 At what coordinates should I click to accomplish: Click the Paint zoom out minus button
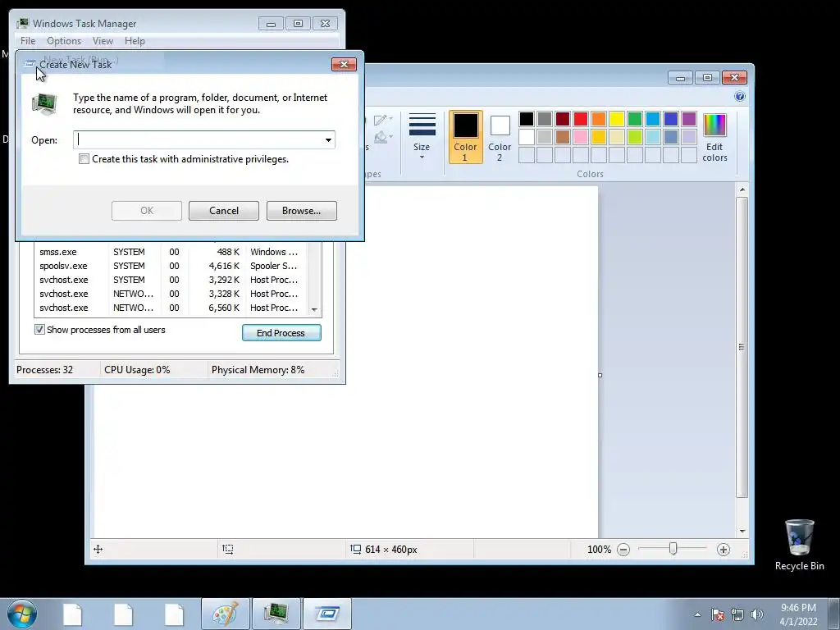tap(623, 550)
